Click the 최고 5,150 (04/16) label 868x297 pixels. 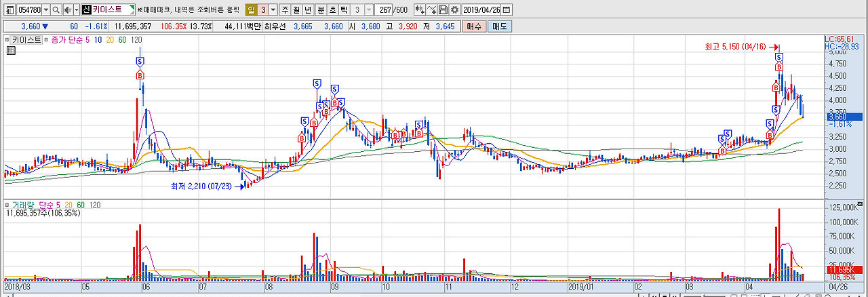pos(736,47)
